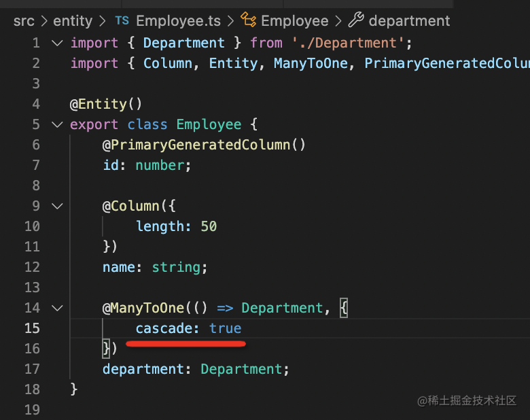Click the department breadcrumb property
Screen dimensions: 530x420
point(409,21)
